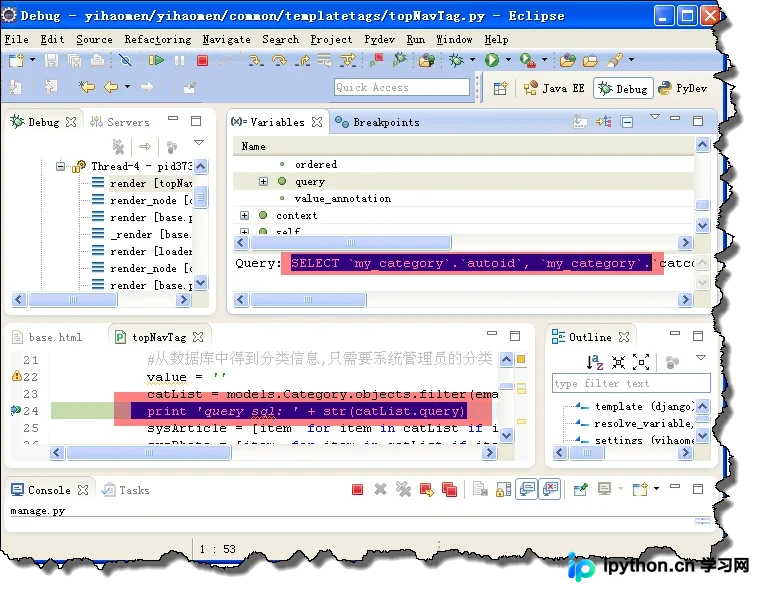Open the Search menu
Screen dimensions: 758x592
pos(280,39)
